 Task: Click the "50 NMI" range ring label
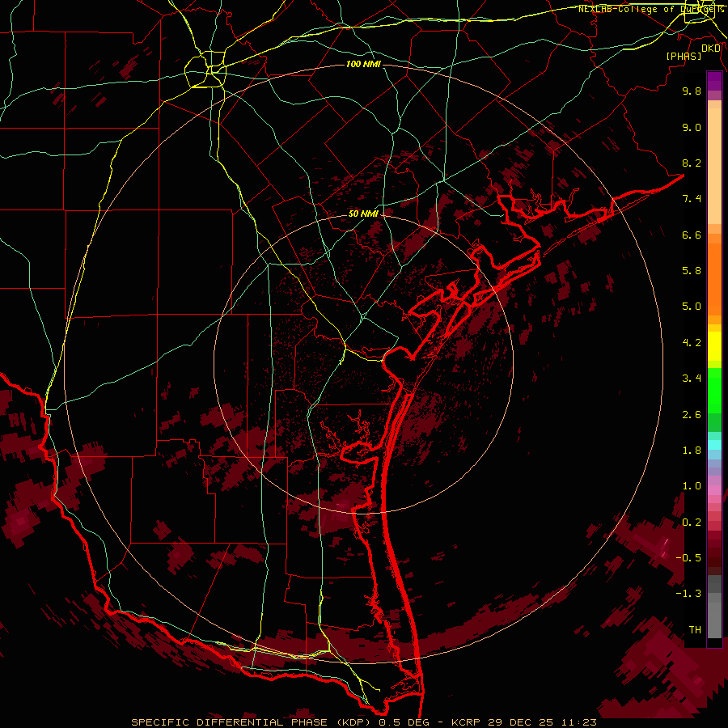point(363,214)
